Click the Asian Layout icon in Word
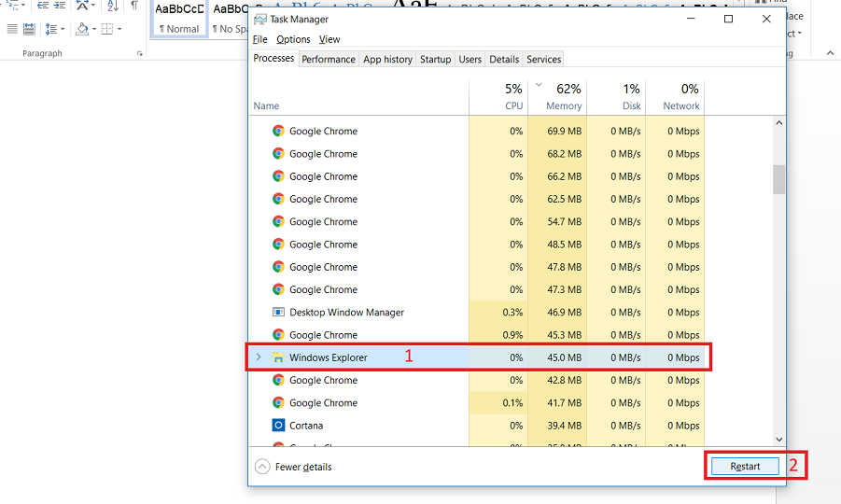Image resolution: width=841 pixels, height=504 pixels. click(81, 6)
